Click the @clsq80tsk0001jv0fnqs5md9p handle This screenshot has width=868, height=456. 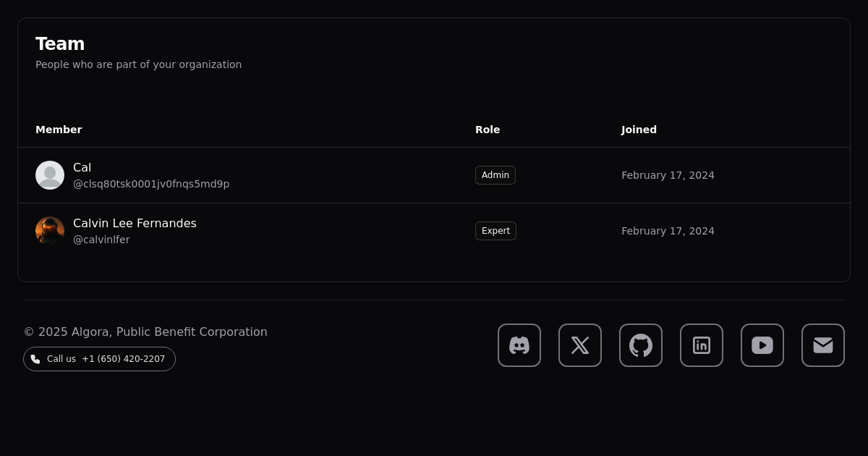(151, 184)
